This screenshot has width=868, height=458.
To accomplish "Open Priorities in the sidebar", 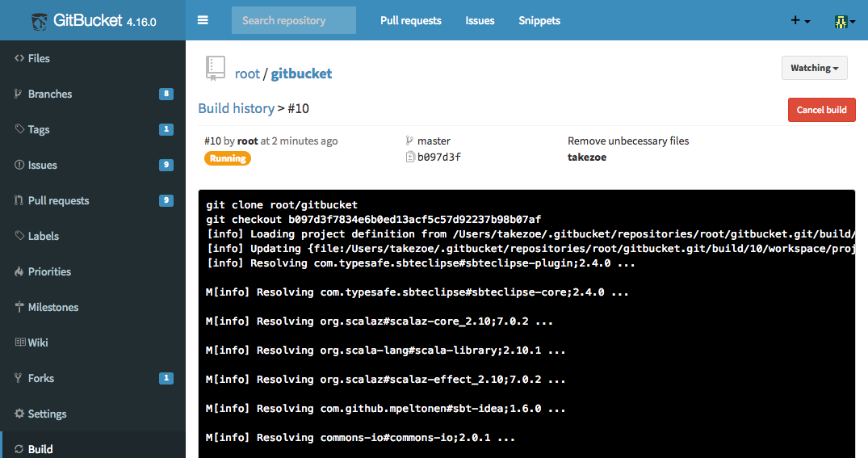I will coord(49,271).
